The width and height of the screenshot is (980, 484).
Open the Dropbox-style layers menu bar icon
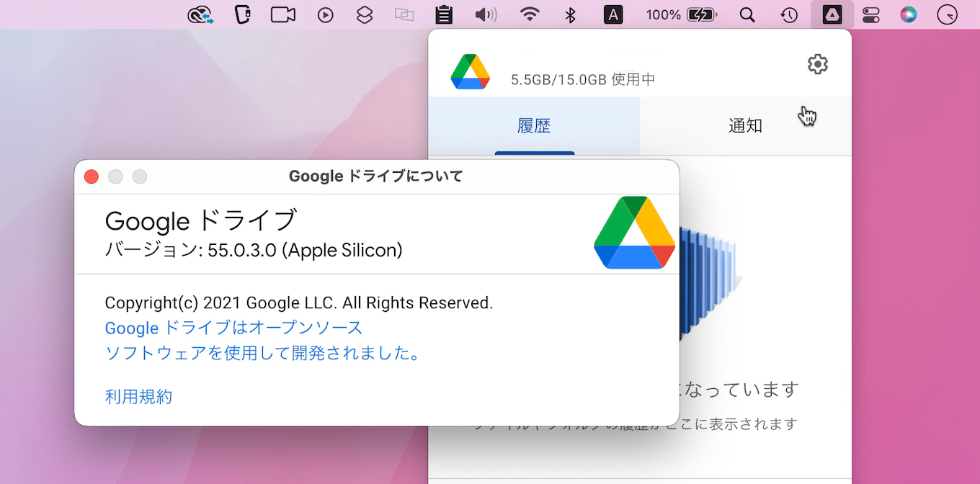(365, 14)
